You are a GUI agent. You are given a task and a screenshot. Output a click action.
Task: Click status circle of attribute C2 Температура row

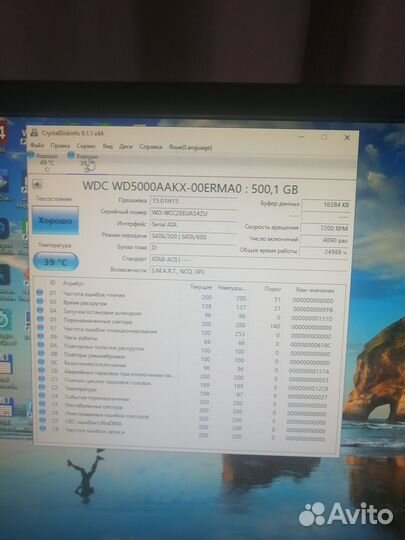pyautogui.click(x=42, y=387)
